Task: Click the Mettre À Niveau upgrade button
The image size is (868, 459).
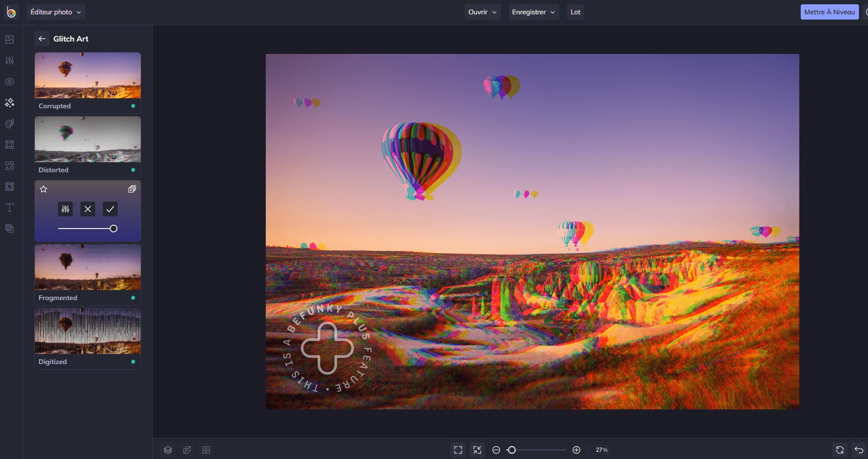Action: point(829,12)
